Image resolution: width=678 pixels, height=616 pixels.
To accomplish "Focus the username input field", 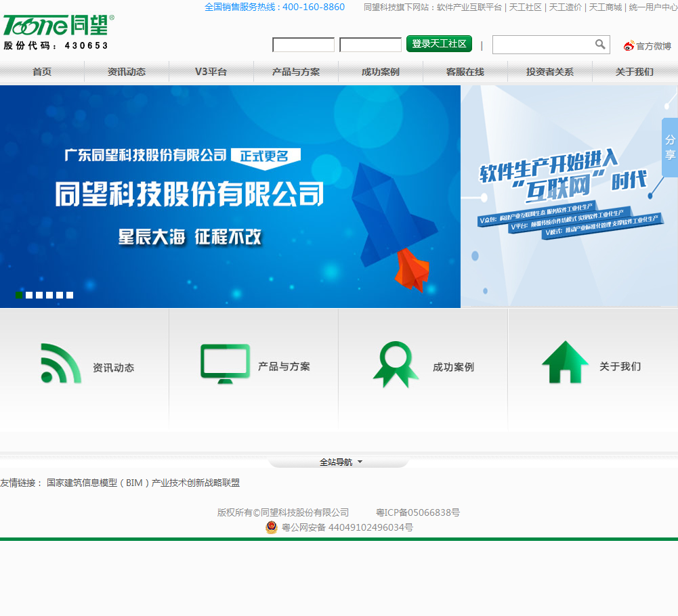I will [x=303, y=45].
